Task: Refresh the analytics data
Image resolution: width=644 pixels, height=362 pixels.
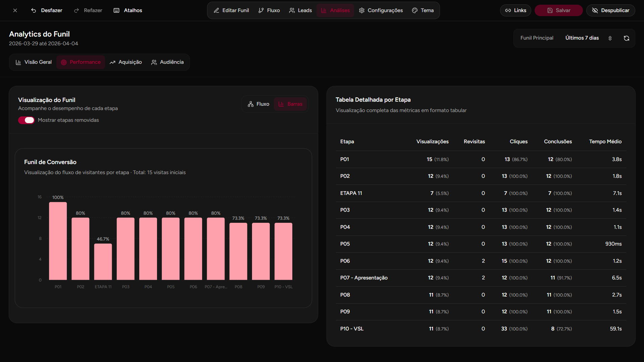Action: [627, 38]
